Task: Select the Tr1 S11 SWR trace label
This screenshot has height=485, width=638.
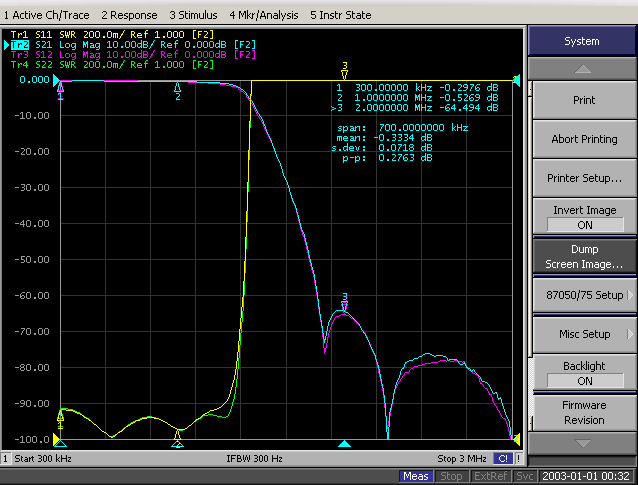Action: coord(112,35)
